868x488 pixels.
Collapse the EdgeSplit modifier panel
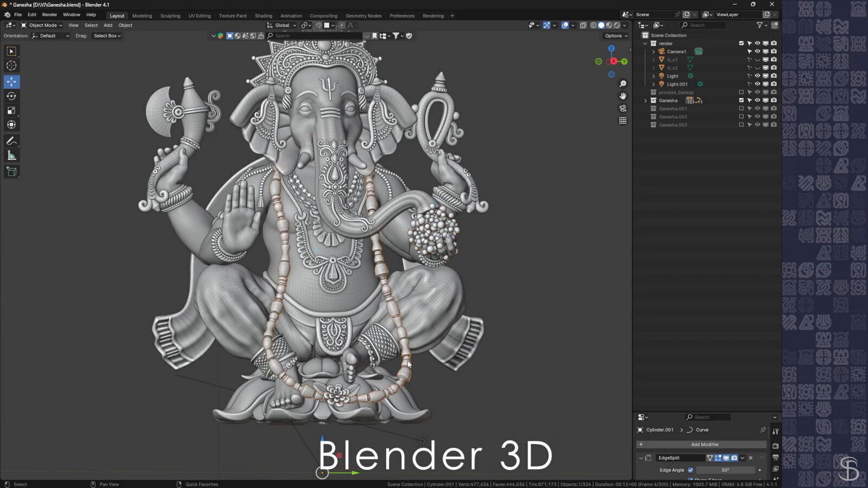(x=641, y=458)
